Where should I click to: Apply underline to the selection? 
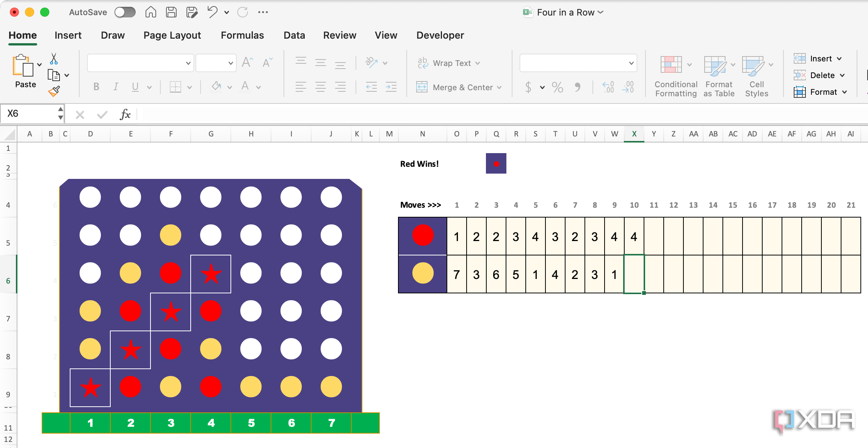pos(135,87)
